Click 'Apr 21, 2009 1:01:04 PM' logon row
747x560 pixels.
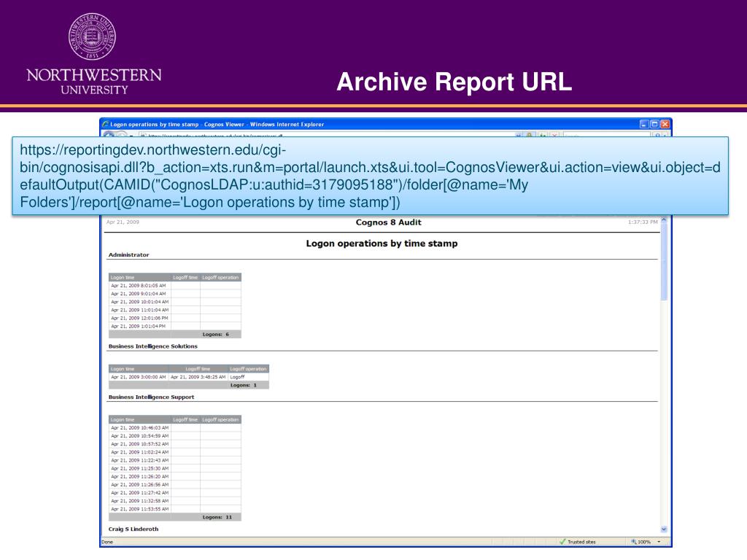click(x=175, y=326)
